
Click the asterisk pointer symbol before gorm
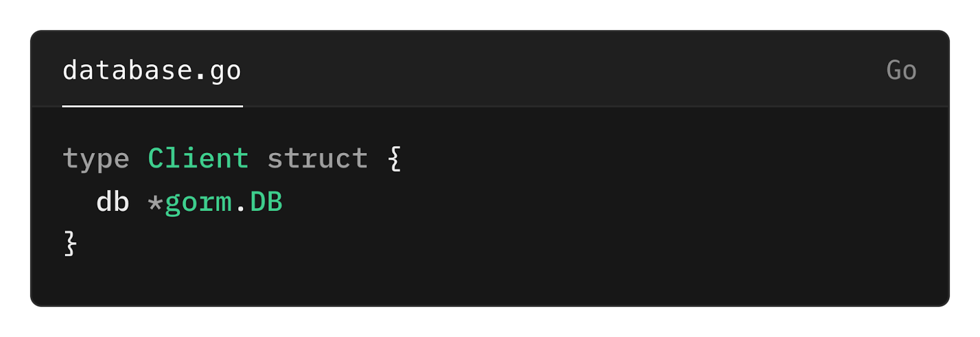tap(154, 202)
